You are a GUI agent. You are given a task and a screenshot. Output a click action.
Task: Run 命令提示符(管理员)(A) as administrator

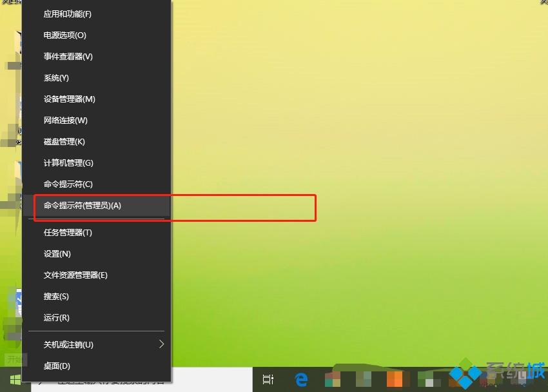click(82, 206)
